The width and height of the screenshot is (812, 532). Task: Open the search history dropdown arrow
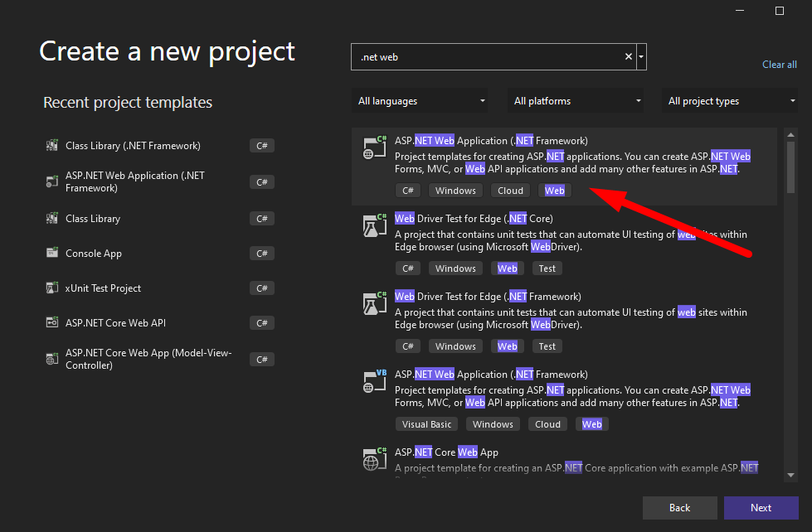pyautogui.click(x=642, y=57)
